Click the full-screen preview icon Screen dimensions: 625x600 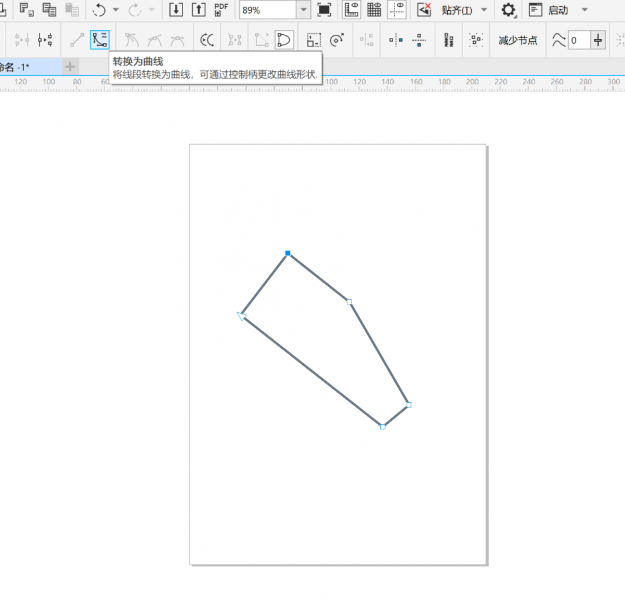(324, 10)
